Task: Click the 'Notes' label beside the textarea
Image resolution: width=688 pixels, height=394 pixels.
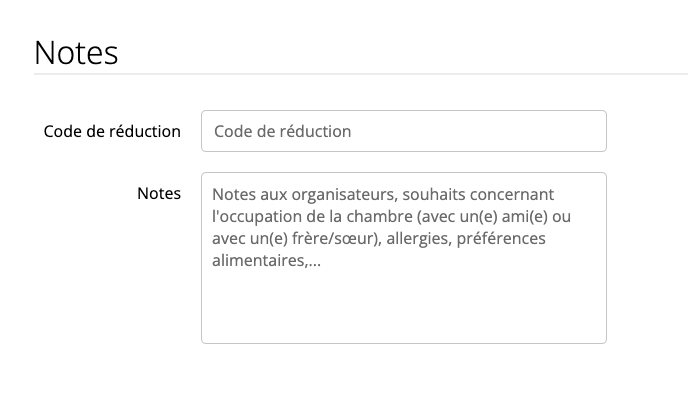Action: coord(159,193)
